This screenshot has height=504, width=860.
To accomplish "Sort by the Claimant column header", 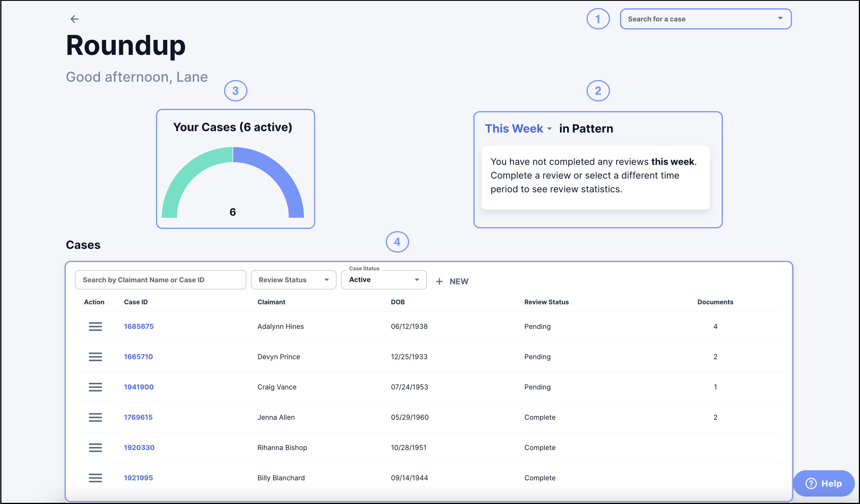I will (271, 302).
